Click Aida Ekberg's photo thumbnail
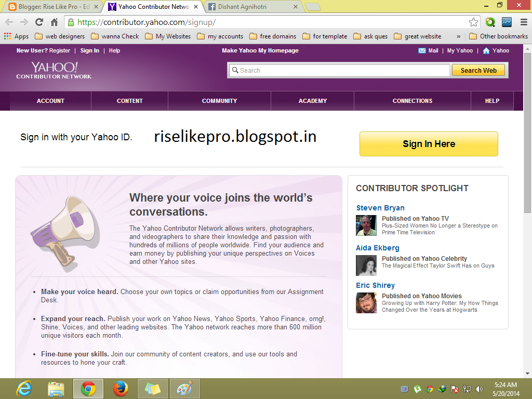532x399 pixels. (366, 265)
